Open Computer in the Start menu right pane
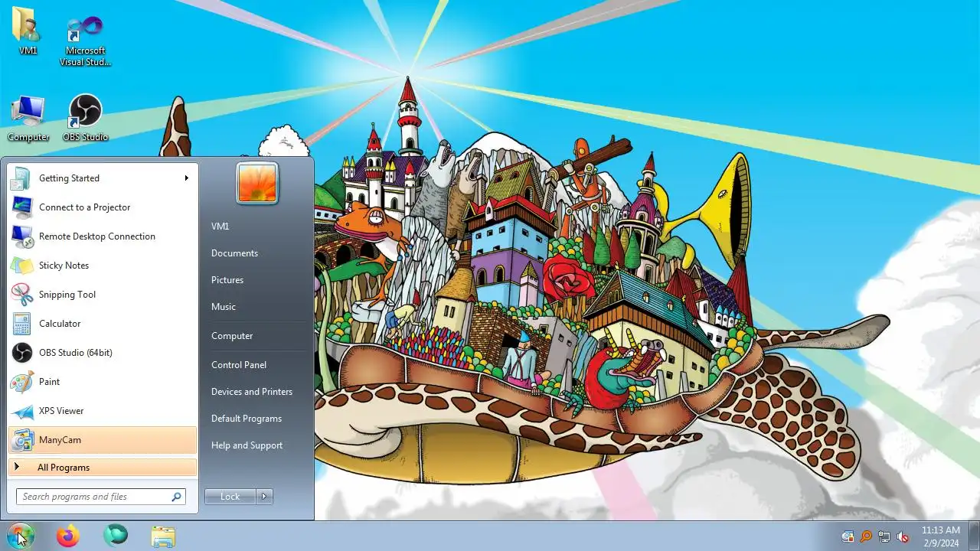The height and width of the screenshot is (551, 980). (x=232, y=336)
